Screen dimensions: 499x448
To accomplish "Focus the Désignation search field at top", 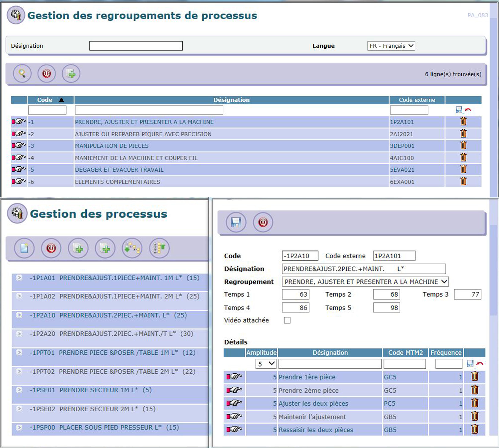I will 136,46.
